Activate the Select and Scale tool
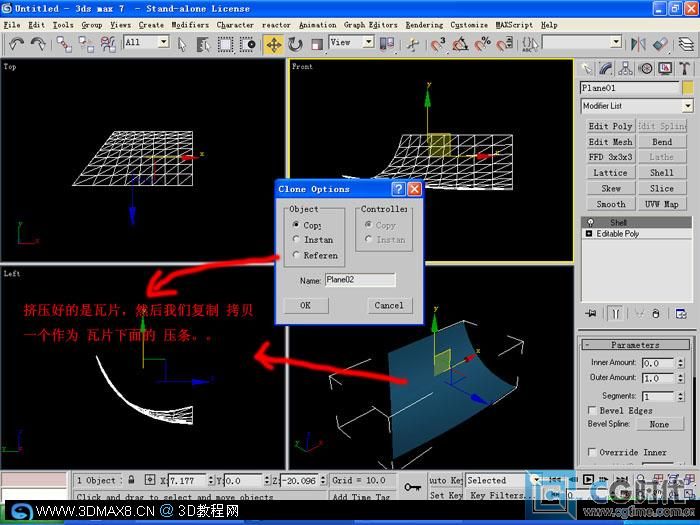 [317, 44]
